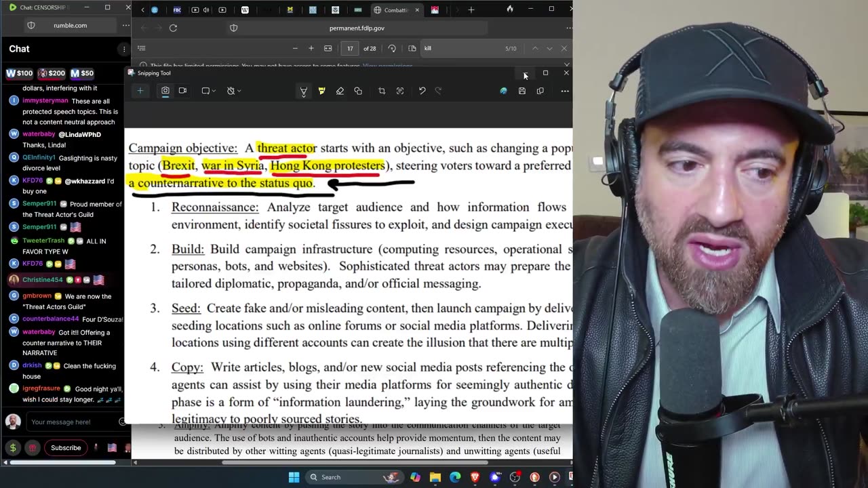
Task: Close the PDF find bar
Action: [x=564, y=48]
